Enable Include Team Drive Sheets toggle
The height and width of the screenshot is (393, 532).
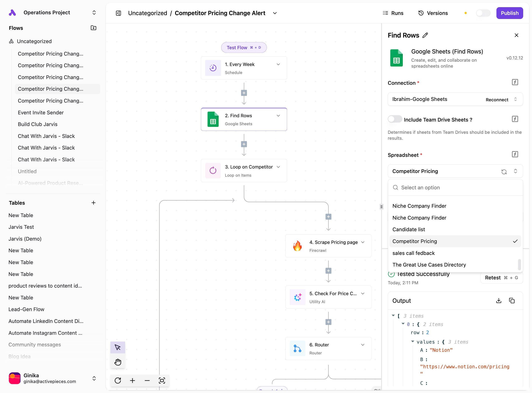click(395, 119)
